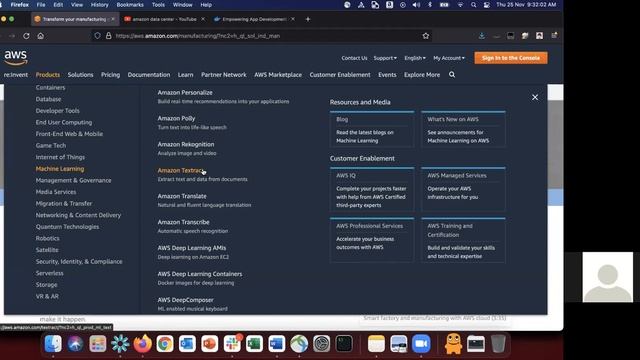The width and height of the screenshot is (640, 360).
Task: Open the Firefox downloads arrow icon
Action: (482, 36)
